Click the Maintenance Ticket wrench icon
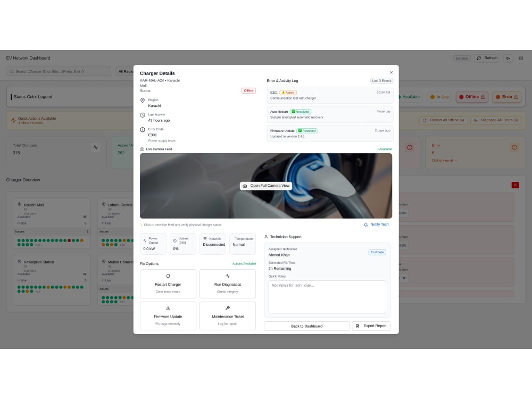This screenshot has width=532, height=399. point(228,309)
